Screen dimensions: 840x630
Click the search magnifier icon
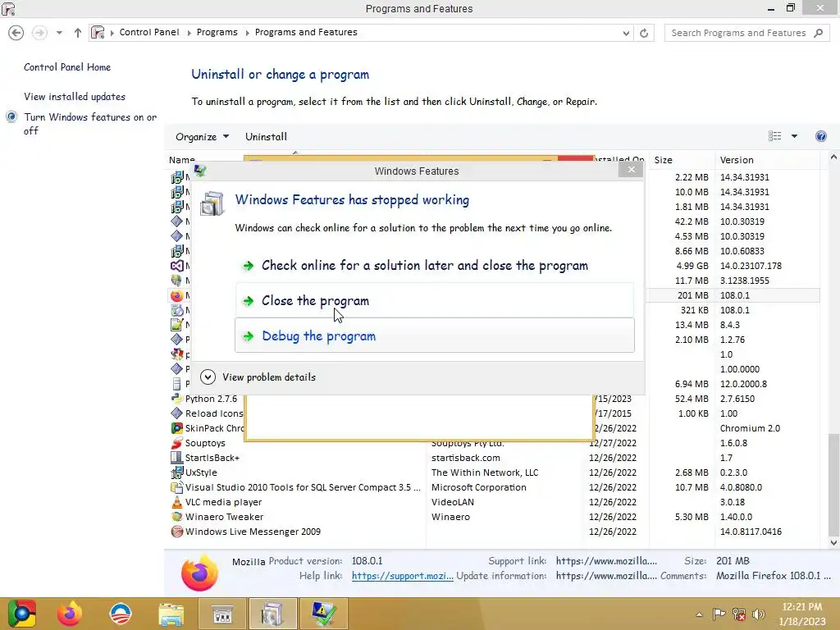818,33
